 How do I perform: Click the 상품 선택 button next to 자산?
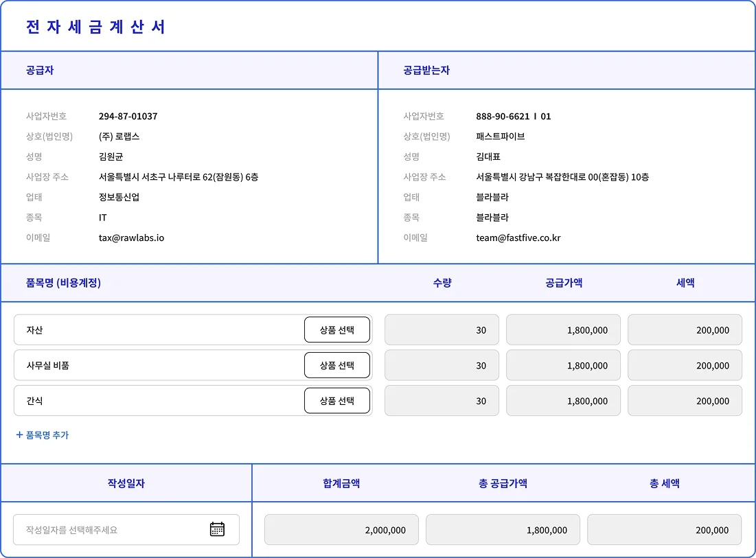pos(336,329)
